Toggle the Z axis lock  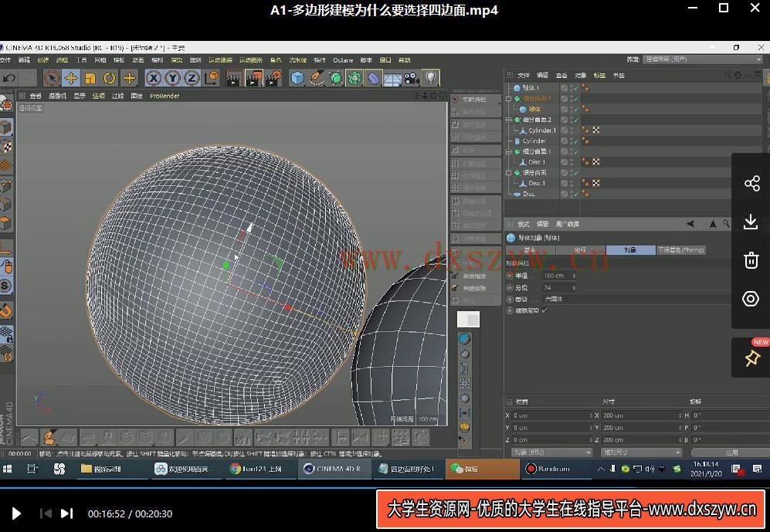point(192,78)
